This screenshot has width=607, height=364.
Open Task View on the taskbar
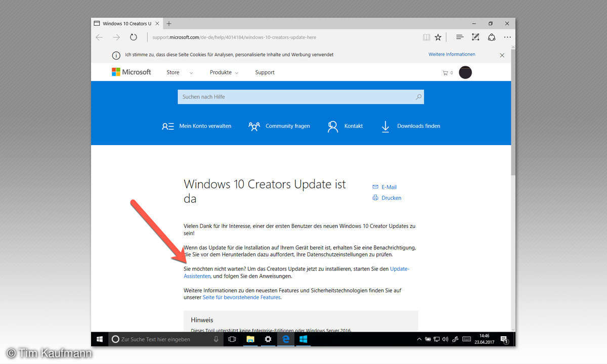click(232, 339)
